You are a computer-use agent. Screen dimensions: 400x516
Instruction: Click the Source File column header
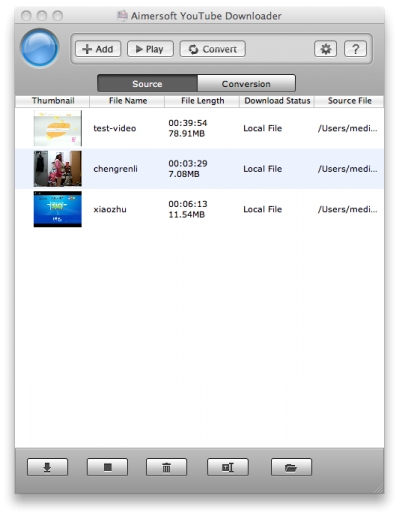click(x=349, y=101)
